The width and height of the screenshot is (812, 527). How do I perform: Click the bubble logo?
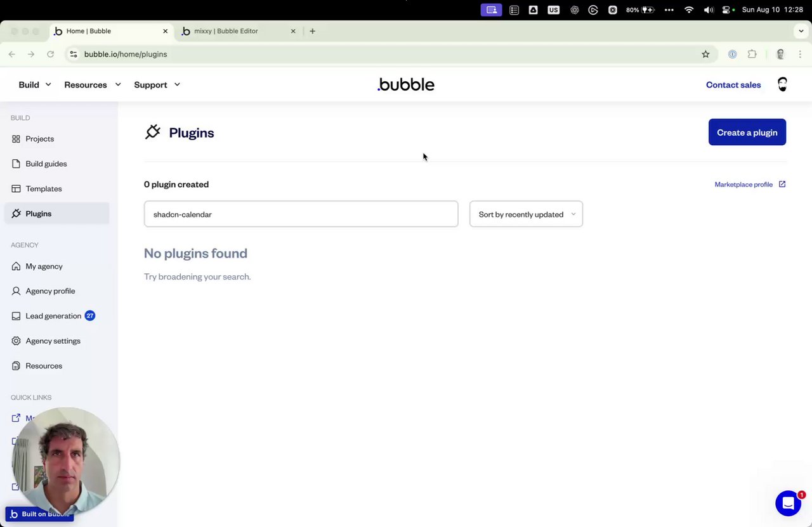(406, 85)
